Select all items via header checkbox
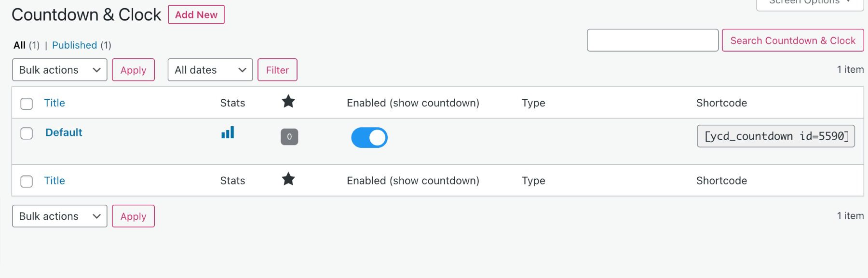The height and width of the screenshot is (278, 868). tap(27, 103)
